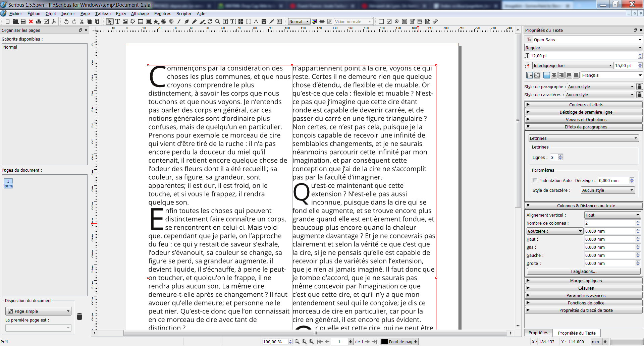Viewport: 644px width, 346px height.
Task: Toggle Preview Mode eye icon
Action: click(322, 21)
